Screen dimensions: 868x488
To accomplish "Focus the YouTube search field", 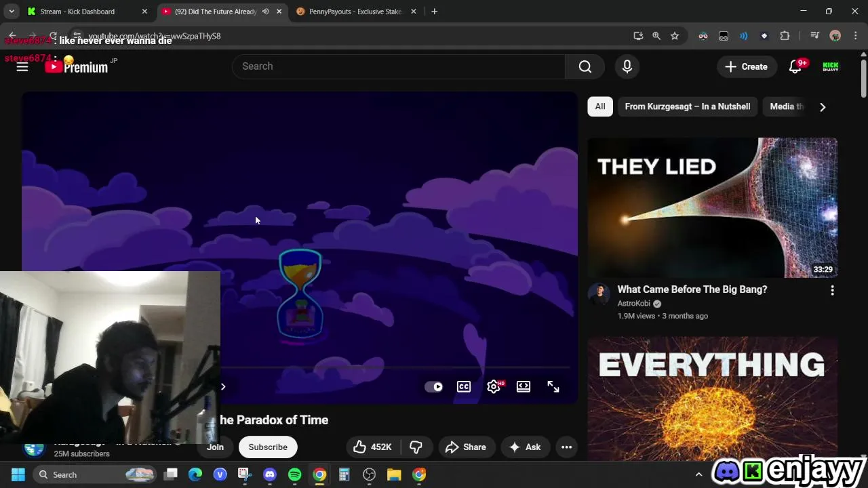I will 399,66.
